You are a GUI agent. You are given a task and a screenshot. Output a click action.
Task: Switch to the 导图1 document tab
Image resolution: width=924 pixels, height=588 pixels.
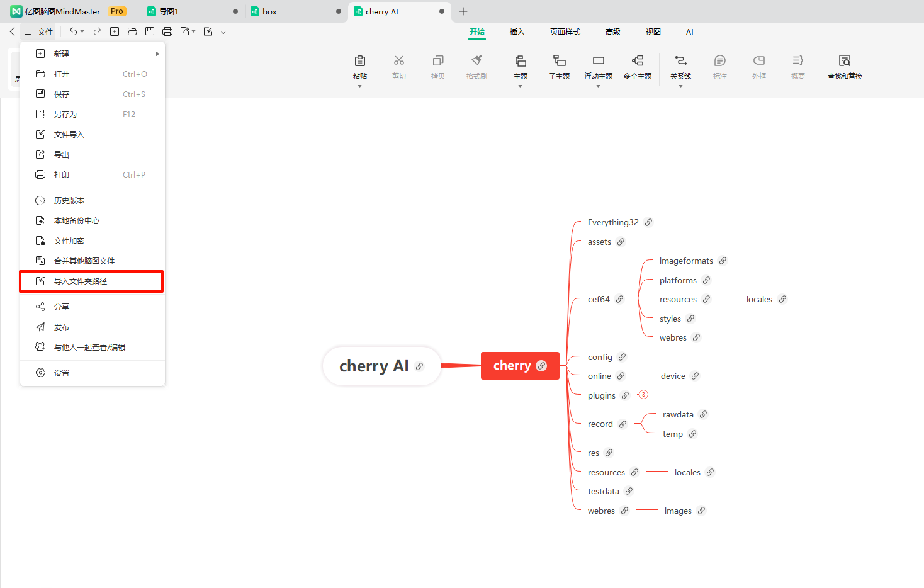[x=193, y=11]
